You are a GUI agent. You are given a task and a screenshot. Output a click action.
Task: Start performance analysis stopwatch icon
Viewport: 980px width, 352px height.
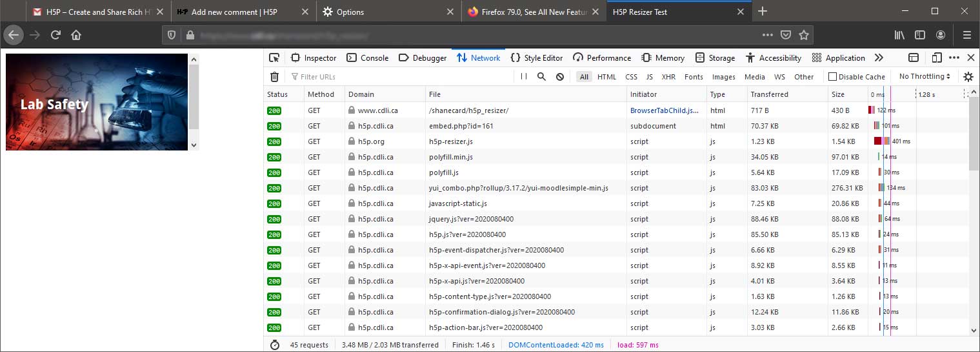275,345
